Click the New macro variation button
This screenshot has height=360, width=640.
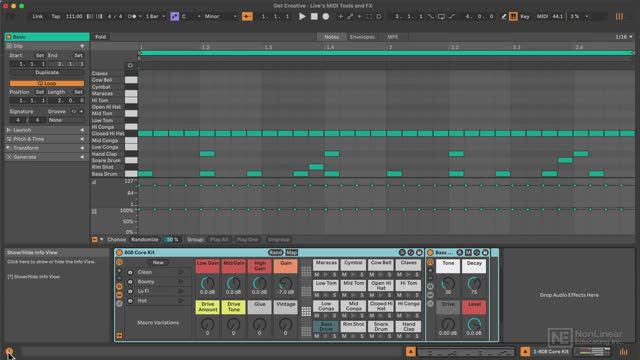[x=158, y=262]
